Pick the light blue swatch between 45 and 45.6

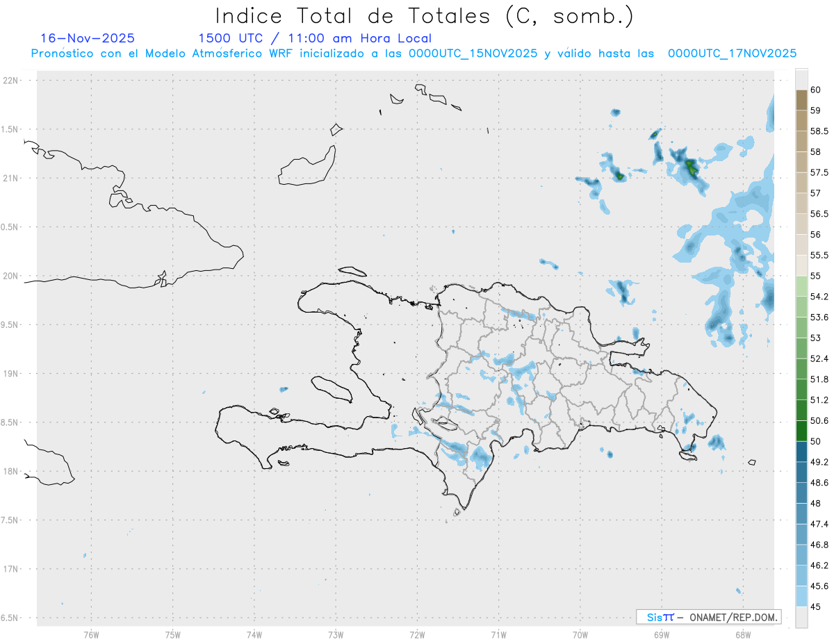(x=801, y=597)
